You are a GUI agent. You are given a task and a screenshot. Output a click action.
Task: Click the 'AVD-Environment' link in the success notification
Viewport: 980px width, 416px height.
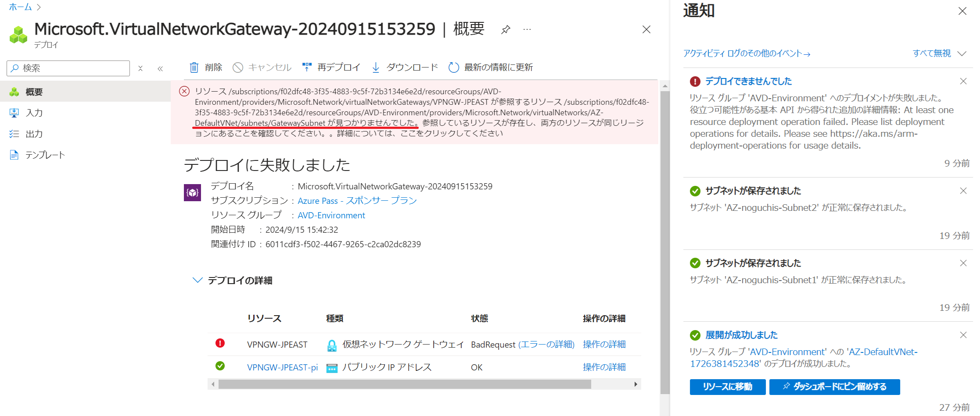click(x=788, y=352)
